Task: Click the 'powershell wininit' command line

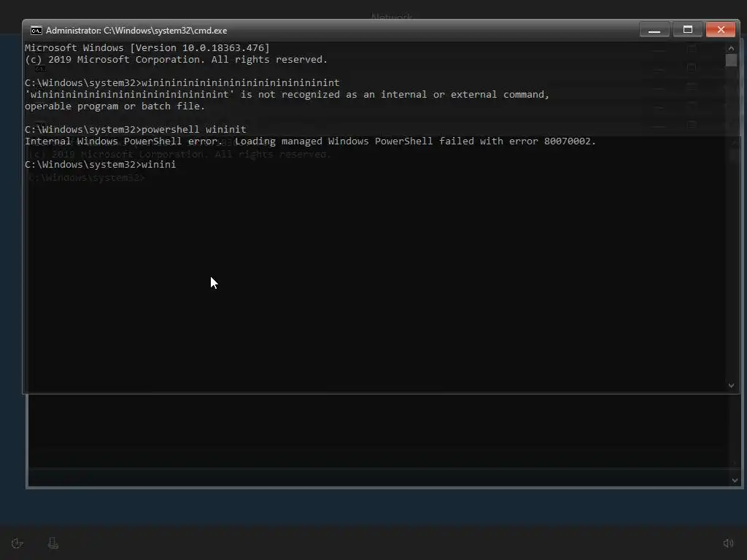Action: [136, 130]
